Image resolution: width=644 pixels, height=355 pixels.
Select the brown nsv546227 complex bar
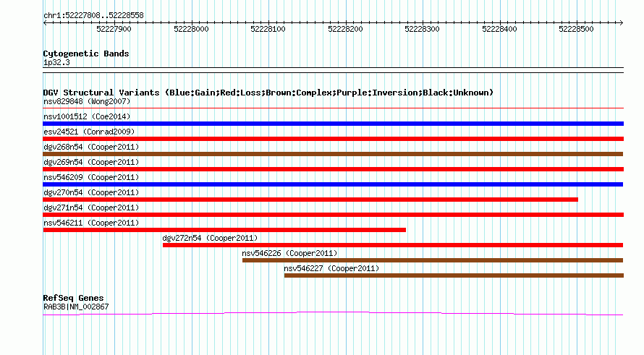tap(454, 275)
